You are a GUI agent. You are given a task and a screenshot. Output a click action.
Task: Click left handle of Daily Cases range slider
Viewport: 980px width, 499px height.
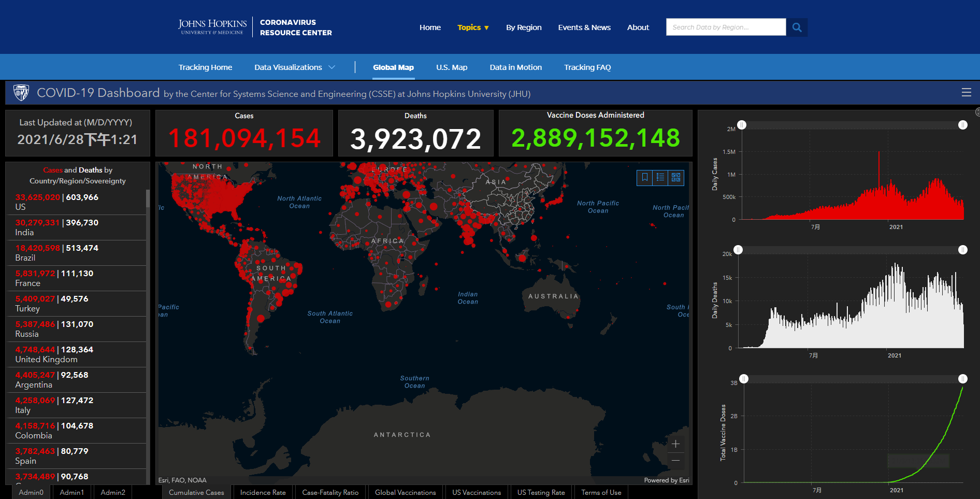pos(742,125)
